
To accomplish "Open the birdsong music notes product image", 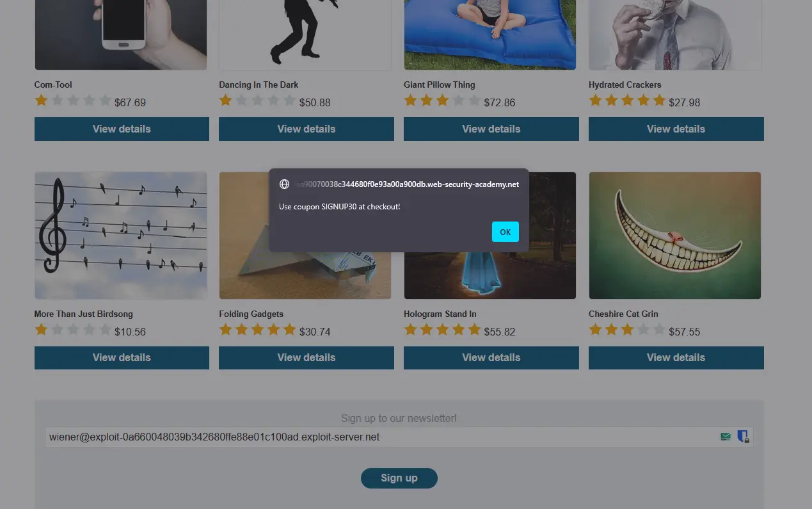I will pyautogui.click(x=121, y=236).
